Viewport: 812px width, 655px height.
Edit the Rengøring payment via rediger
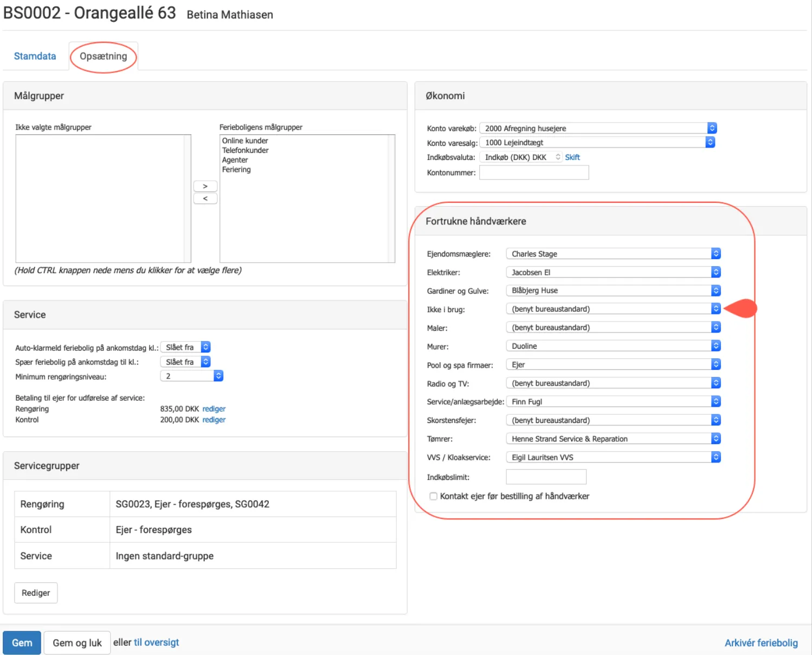(x=214, y=409)
